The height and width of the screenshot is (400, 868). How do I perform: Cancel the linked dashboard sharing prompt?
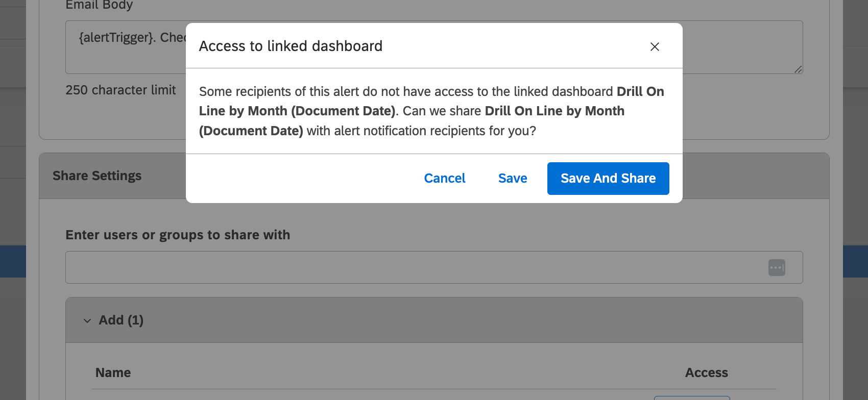[x=444, y=178]
